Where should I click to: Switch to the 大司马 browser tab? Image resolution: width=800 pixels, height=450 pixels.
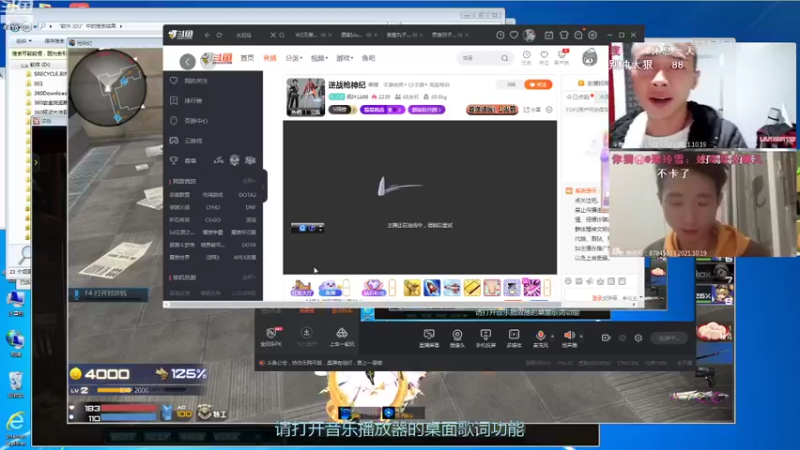[244, 35]
